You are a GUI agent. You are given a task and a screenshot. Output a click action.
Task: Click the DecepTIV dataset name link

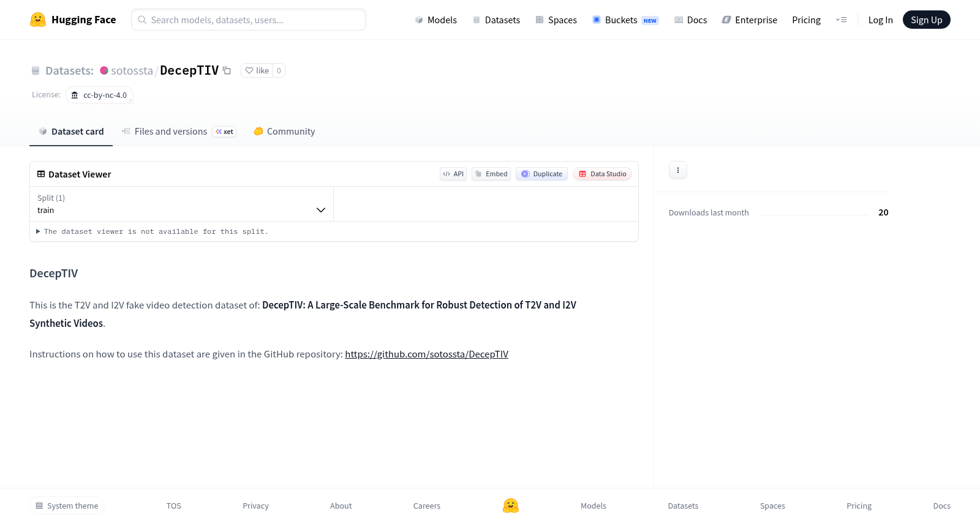point(189,70)
